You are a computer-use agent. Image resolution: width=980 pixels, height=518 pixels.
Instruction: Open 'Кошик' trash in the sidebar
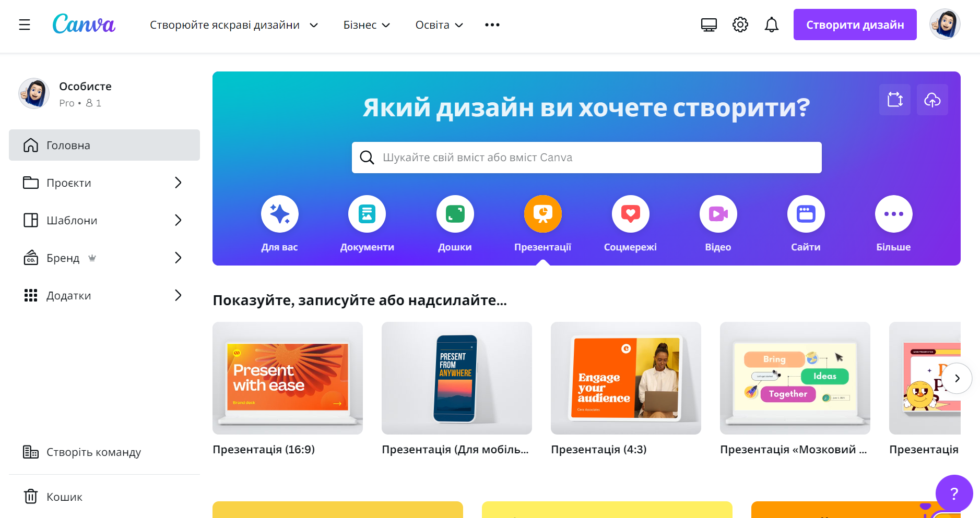pos(104,497)
